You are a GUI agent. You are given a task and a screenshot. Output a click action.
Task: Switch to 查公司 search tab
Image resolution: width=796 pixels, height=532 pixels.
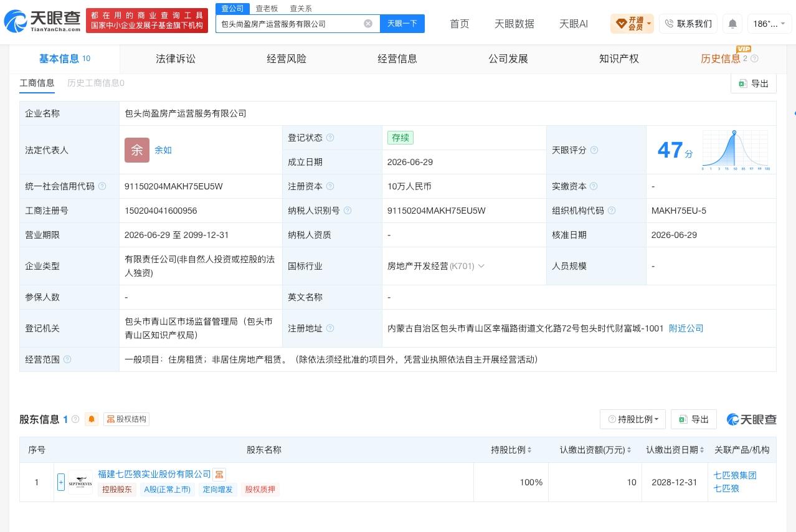click(233, 8)
